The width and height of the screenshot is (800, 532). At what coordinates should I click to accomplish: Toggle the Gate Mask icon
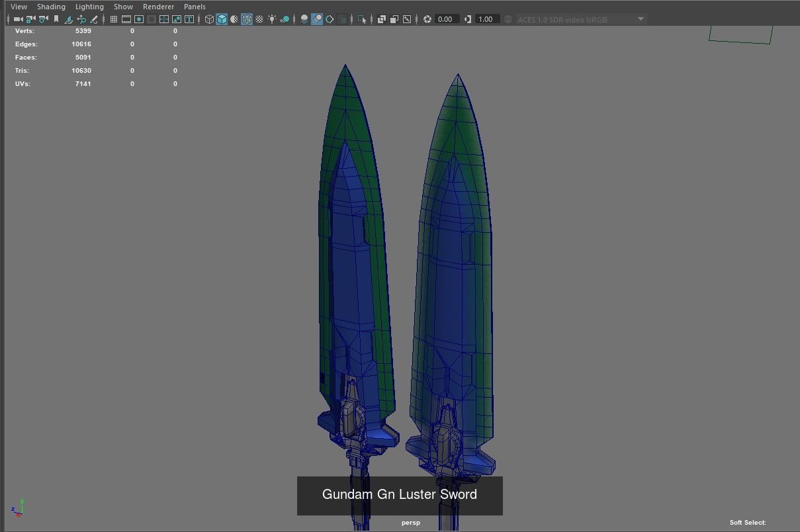[x=152, y=19]
